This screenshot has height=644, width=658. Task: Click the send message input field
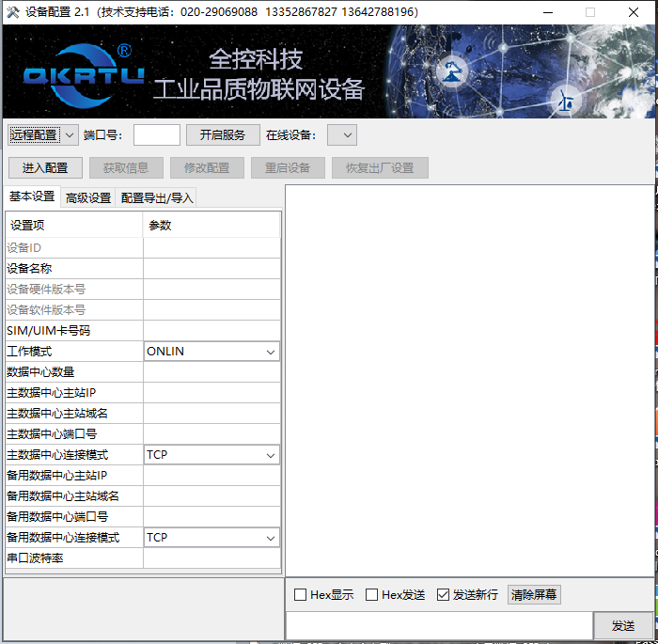point(439,626)
